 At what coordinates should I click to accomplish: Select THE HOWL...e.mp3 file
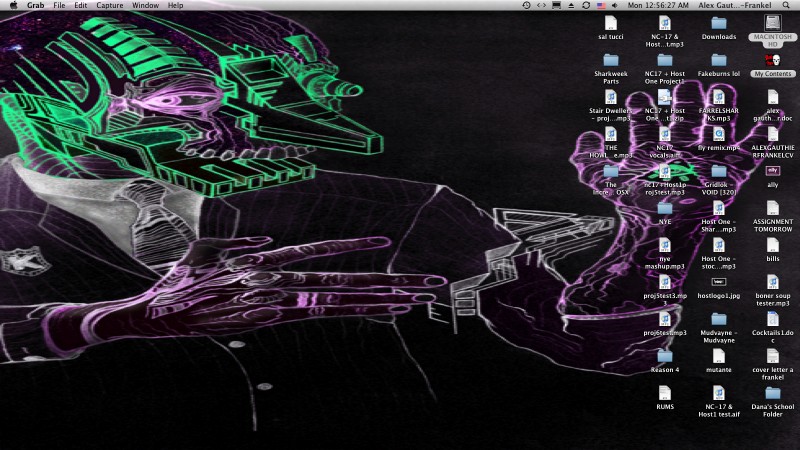click(x=611, y=134)
